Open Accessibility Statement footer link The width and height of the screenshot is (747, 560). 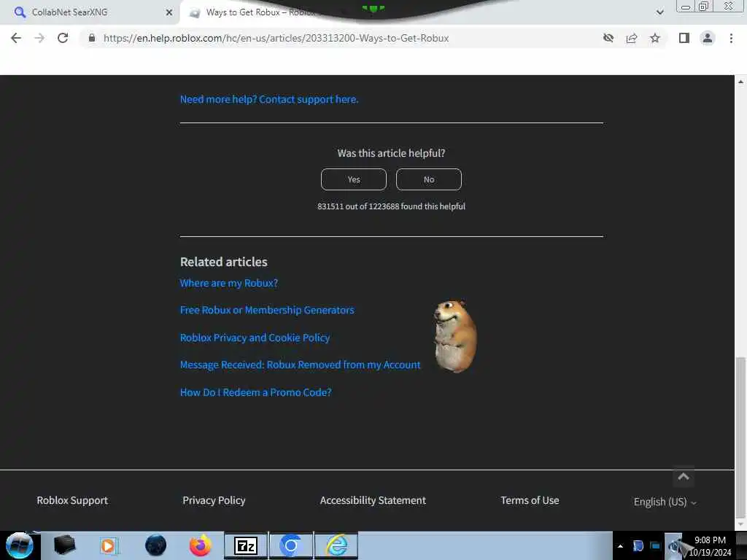point(373,500)
